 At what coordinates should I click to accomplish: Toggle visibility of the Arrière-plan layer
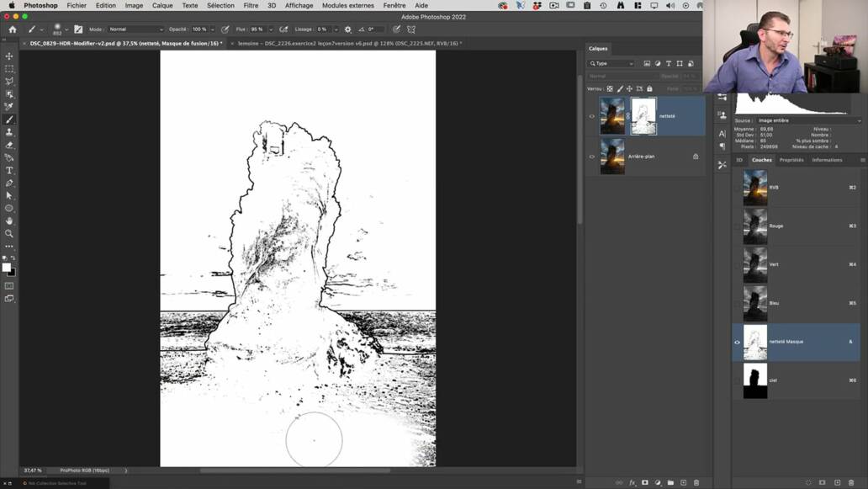591,157
